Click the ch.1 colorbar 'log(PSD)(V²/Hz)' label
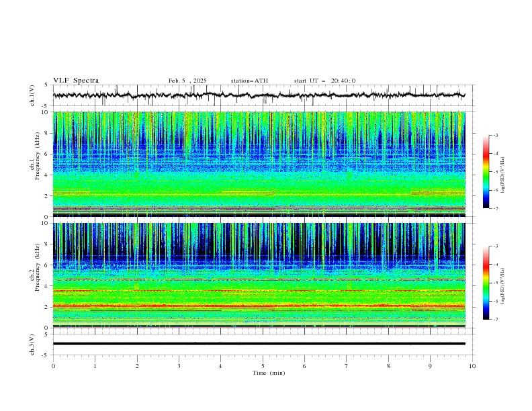The image size is (532, 411). click(503, 175)
